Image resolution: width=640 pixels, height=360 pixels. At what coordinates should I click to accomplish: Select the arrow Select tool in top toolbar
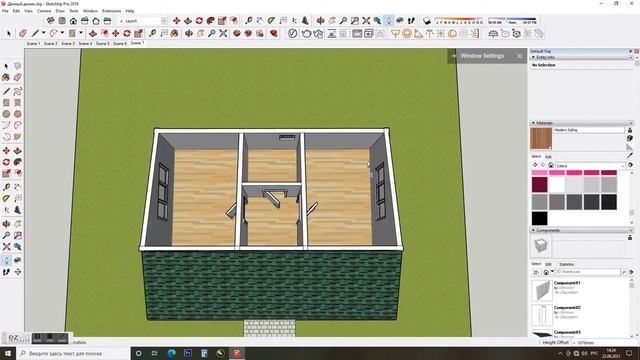[9, 33]
